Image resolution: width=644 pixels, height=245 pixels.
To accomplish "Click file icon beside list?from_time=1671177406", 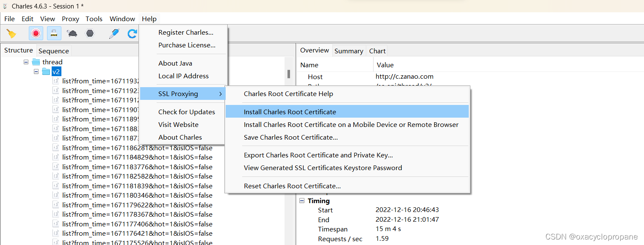I will (55, 224).
